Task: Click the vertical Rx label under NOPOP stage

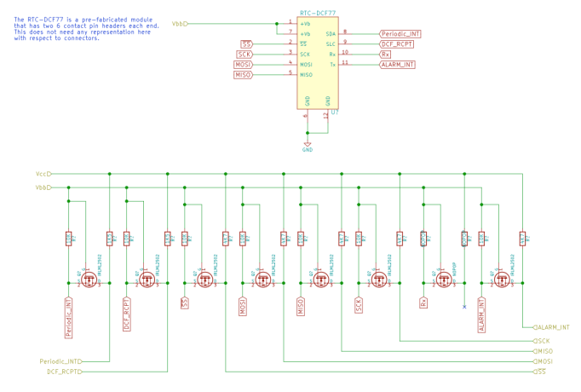Action: 423,303
